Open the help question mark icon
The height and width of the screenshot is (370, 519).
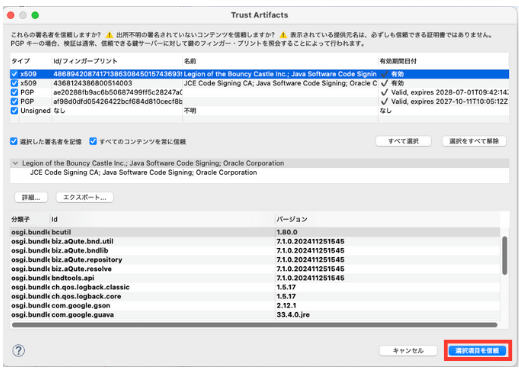pyautogui.click(x=18, y=350)
